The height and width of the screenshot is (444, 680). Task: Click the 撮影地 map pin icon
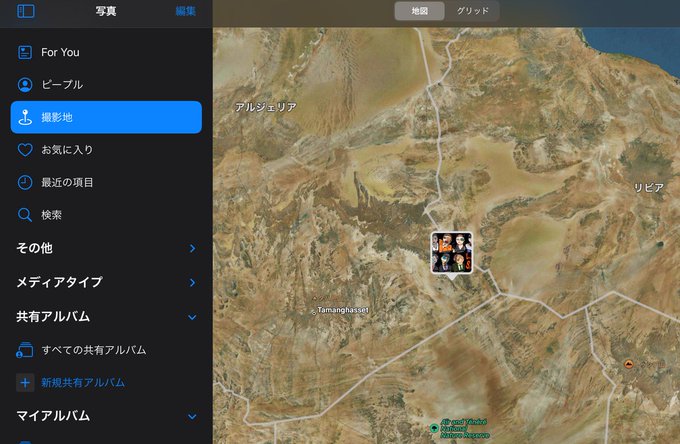point(25,117)
